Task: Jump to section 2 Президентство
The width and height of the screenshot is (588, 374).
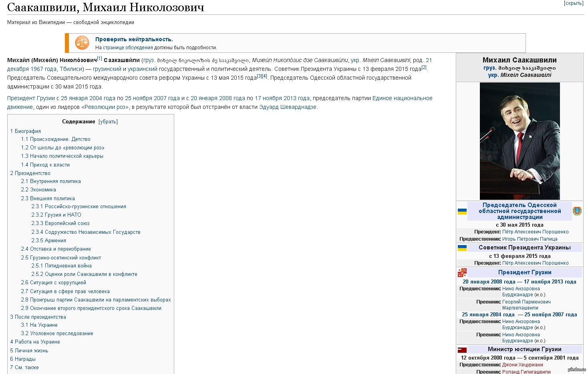Action: [x=30, y=173]
